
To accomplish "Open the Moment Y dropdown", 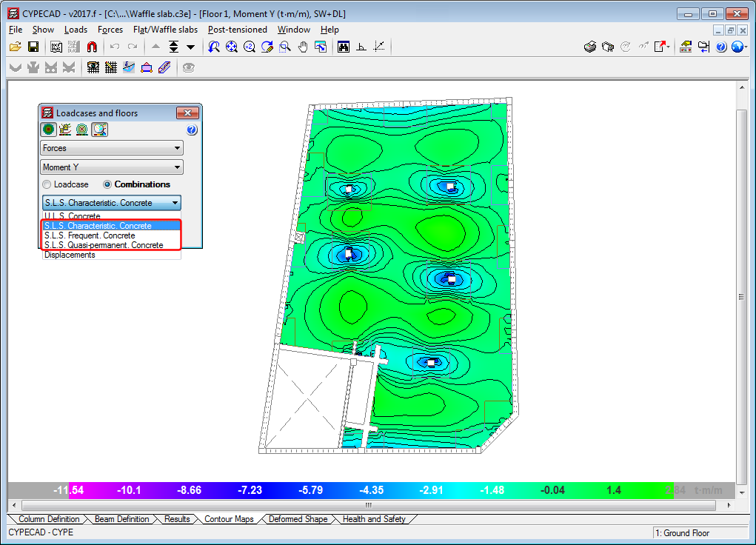I will (111, 167).
